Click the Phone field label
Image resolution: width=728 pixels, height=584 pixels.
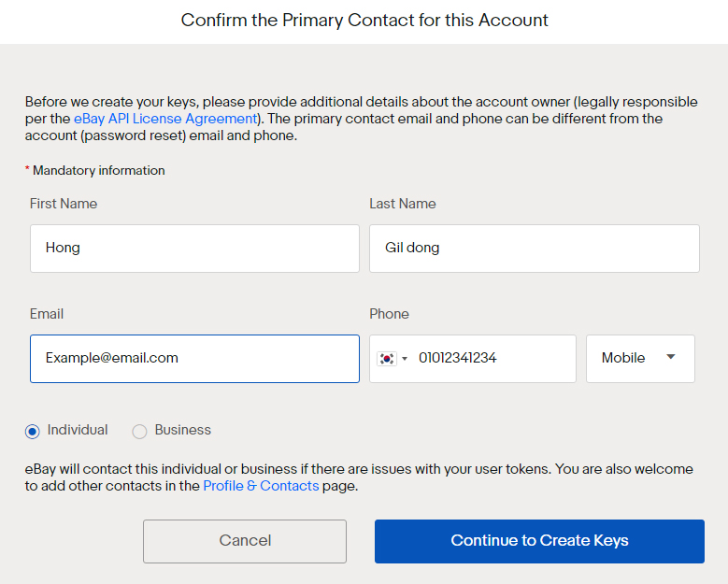click(x=389, y=314)
